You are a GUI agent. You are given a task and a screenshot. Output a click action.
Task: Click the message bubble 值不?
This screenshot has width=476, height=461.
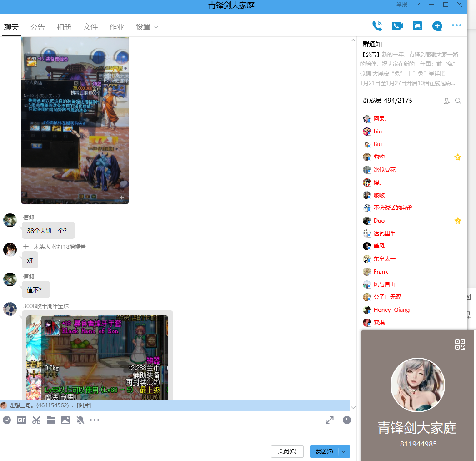(36, 289)
